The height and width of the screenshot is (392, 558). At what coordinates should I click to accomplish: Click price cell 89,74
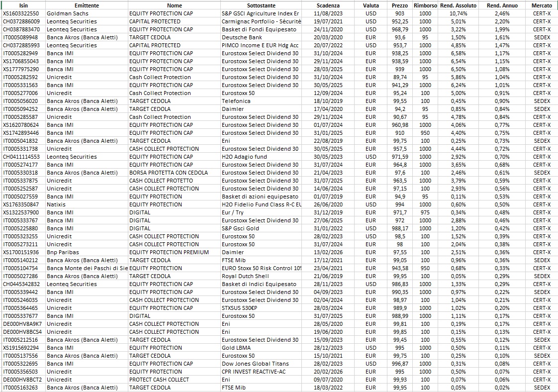[x=400, y=77]
